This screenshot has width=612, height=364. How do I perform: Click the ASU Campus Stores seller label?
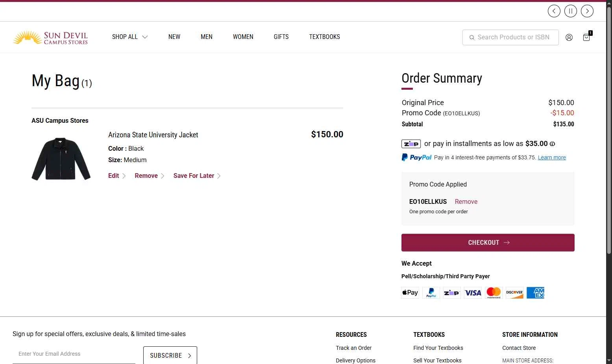60,121
